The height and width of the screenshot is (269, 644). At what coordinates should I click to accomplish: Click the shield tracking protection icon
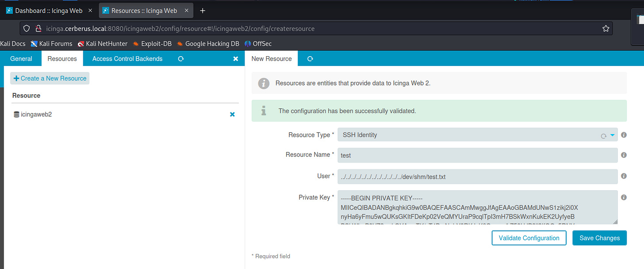point(27,28)
